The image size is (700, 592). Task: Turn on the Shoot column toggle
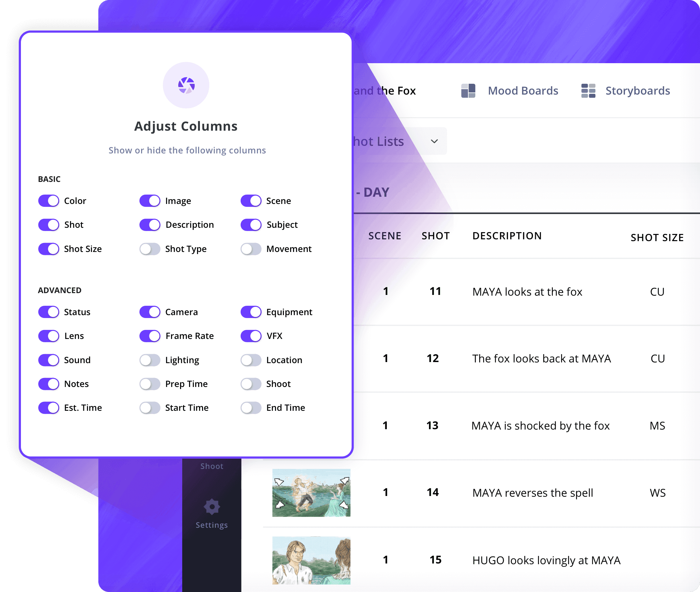tap(251, 384)
